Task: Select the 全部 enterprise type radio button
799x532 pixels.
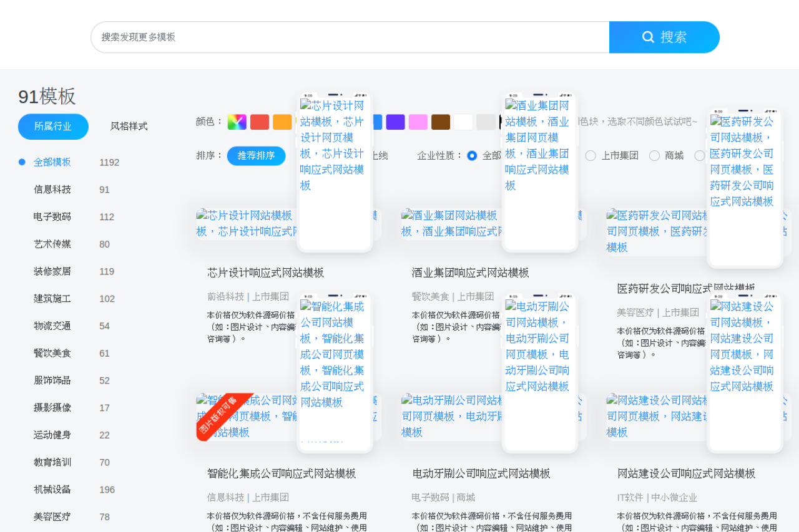Action: click(x=472, y=156)
